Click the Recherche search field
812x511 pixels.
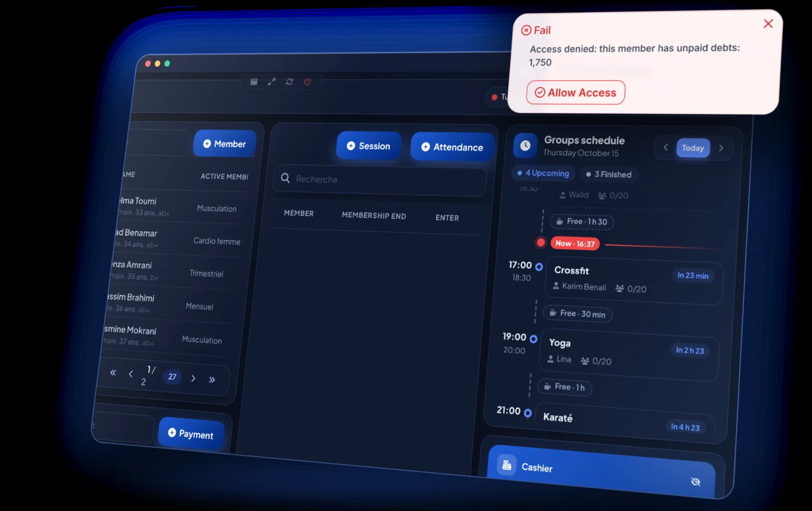tap(380, 180)
